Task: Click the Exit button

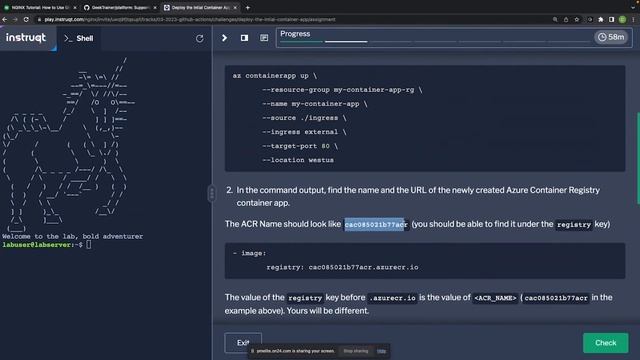Action: 243,343
